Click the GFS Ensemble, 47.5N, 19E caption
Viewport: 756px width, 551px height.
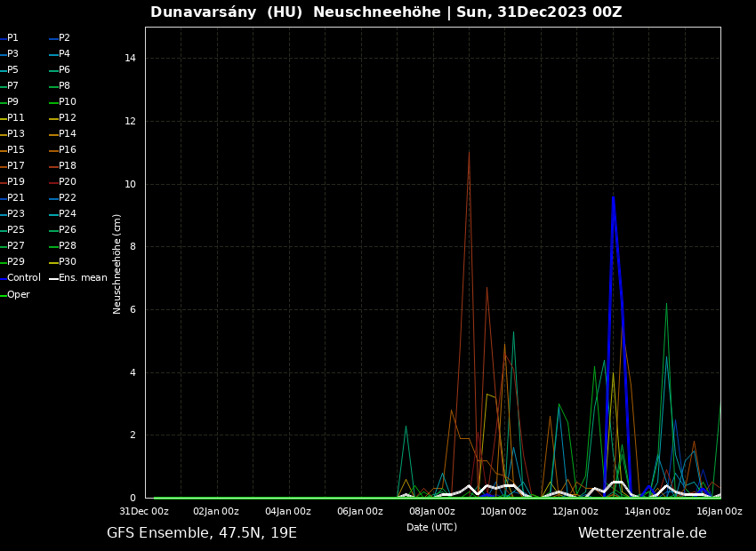pos(202,533)
